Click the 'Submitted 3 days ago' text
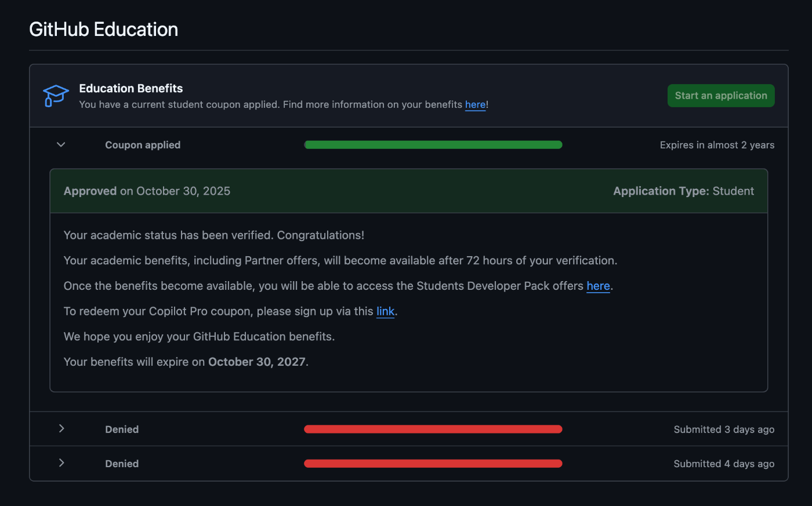Viewport: 812px width, 506px height. tap(724, 429)
